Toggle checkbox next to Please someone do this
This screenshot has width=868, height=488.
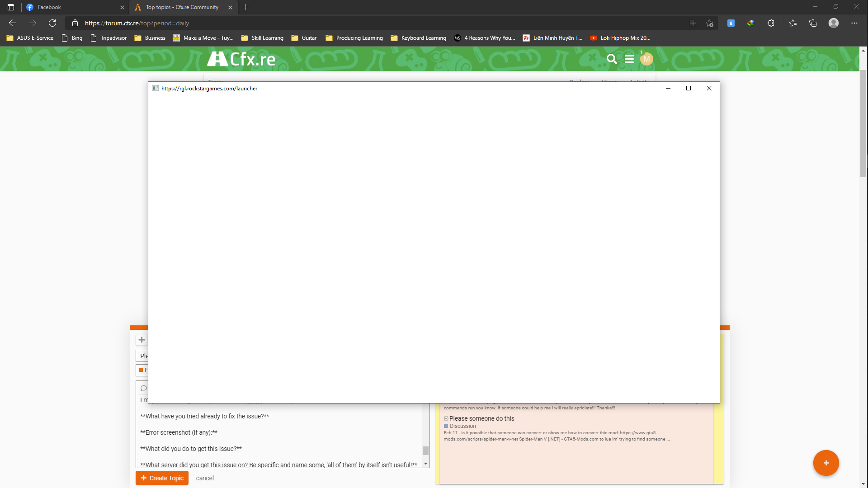(x=446, y=418)
